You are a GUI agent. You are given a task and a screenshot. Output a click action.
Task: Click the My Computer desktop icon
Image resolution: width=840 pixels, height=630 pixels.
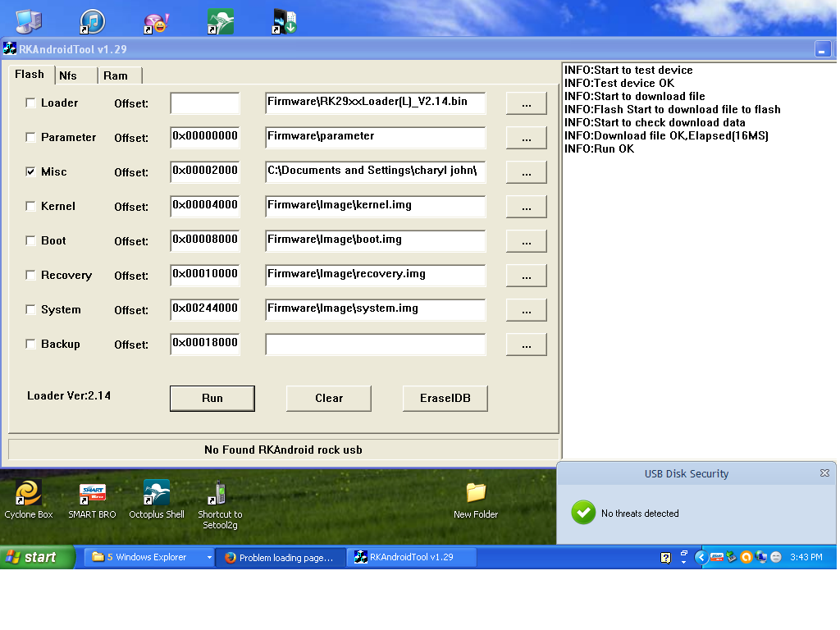point(29,21)
